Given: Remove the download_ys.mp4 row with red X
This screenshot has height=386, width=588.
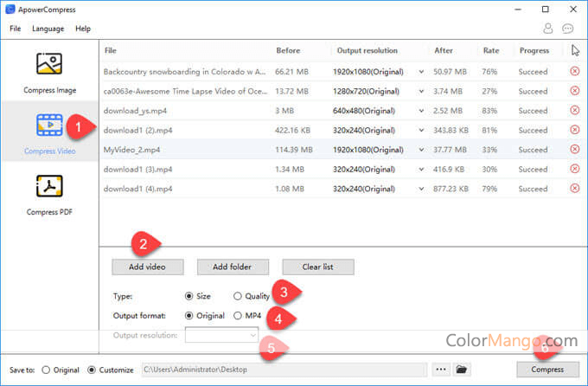Looking at the screenshot, I should (574, 111).
